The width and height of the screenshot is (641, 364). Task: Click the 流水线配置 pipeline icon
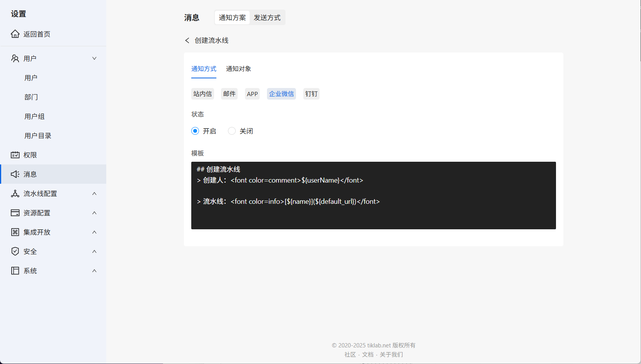pyautogui.click(x=15, y=193)
